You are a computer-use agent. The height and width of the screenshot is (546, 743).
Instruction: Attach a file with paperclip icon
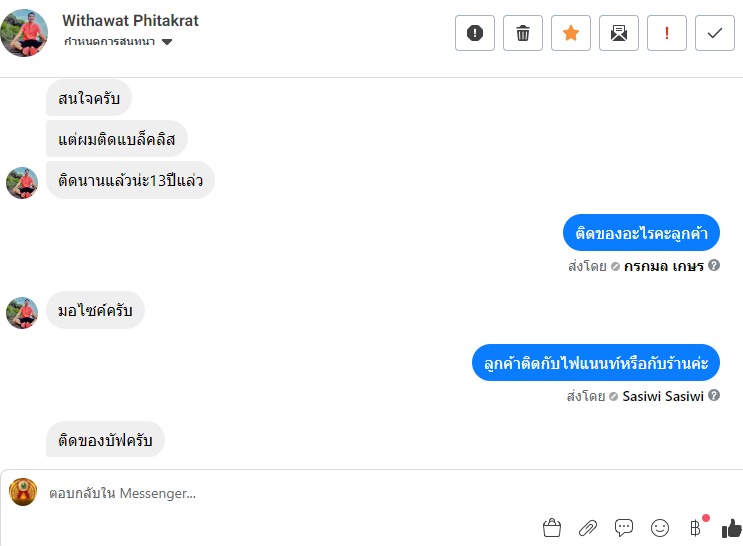(588, 527)
